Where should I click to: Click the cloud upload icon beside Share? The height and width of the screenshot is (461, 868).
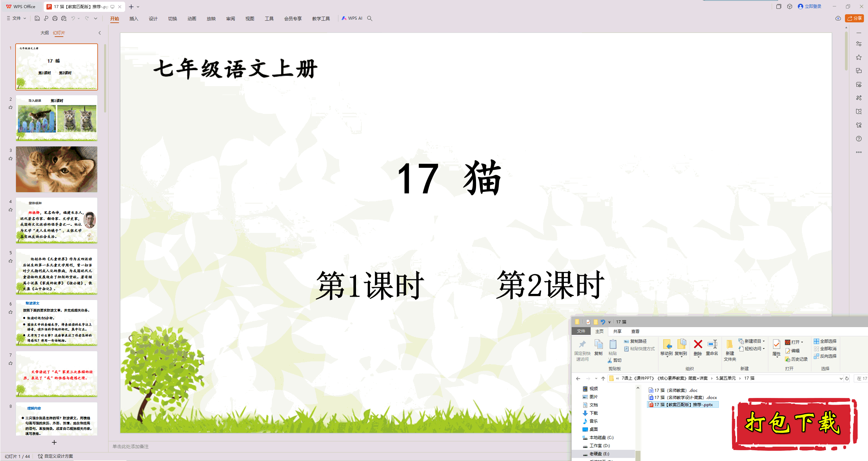838,18
